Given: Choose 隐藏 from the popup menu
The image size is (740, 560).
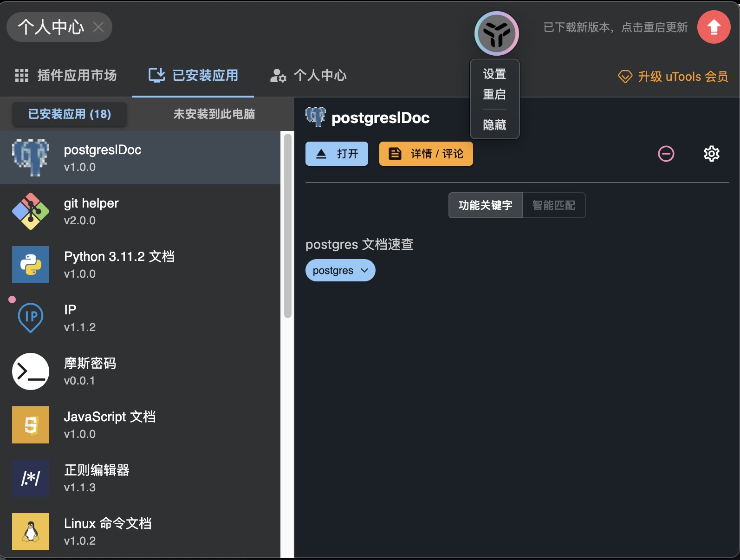Looking at the screenshot, I should [x=494, y=125].
